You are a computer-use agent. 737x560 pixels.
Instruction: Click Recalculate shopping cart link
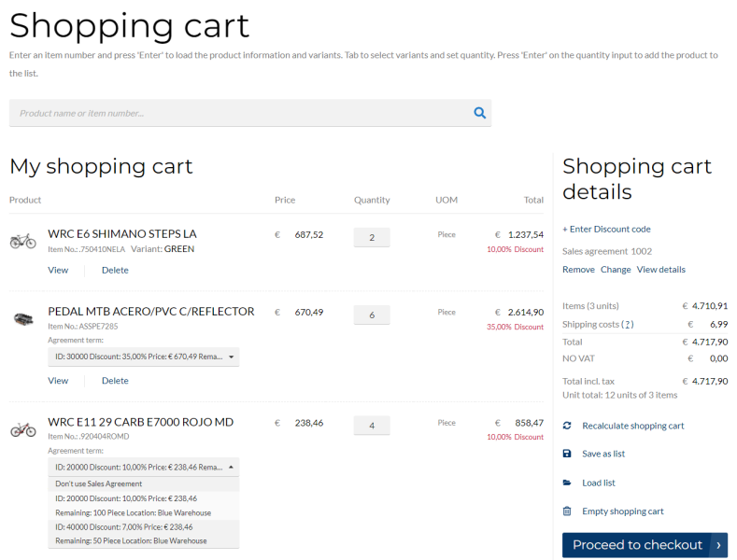(x=633, y=426)
